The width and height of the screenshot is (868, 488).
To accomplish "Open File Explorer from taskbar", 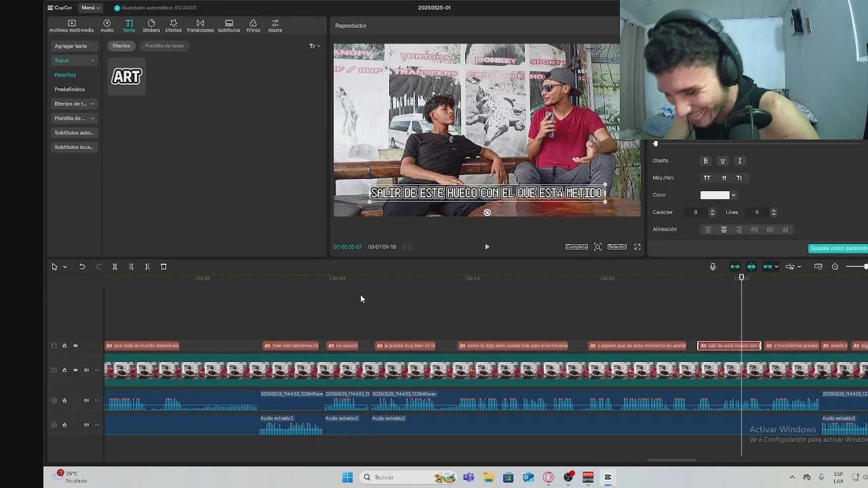I will pos(488,477).
